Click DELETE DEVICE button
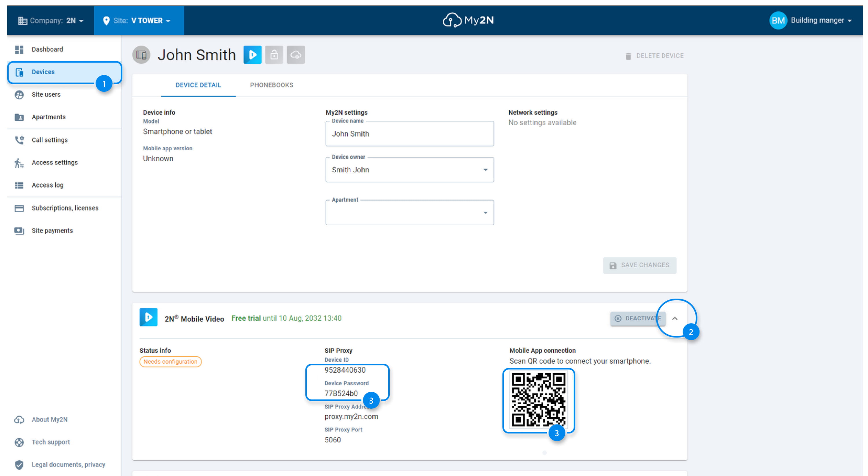Image resolution: width=868 pixels, height=476 pixels. (x=654, y=56)
